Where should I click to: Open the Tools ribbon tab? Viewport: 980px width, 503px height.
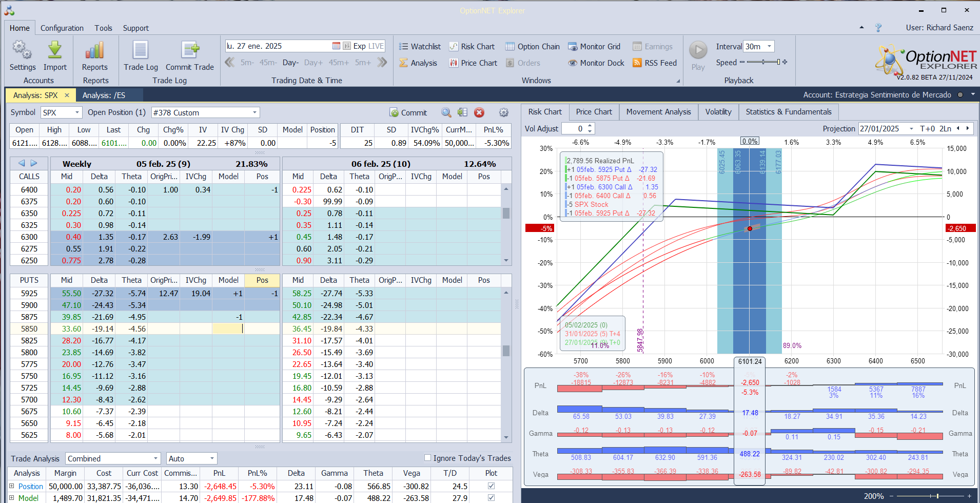[103, 28]
